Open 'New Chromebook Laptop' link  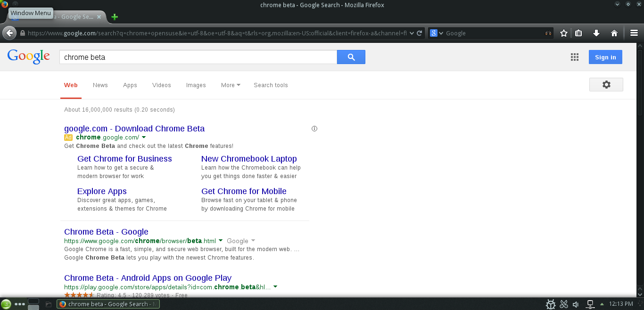coord(249,159)
